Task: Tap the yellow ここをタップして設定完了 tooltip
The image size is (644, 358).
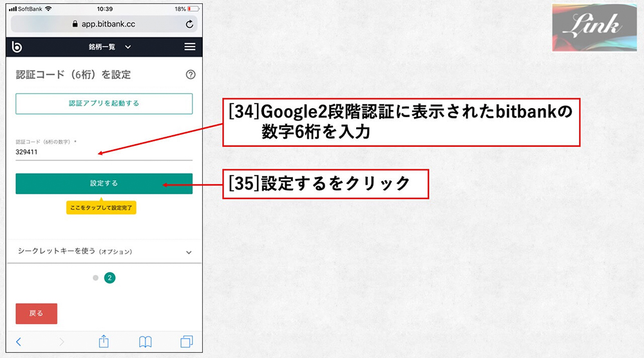Action: tap(101, 207)
